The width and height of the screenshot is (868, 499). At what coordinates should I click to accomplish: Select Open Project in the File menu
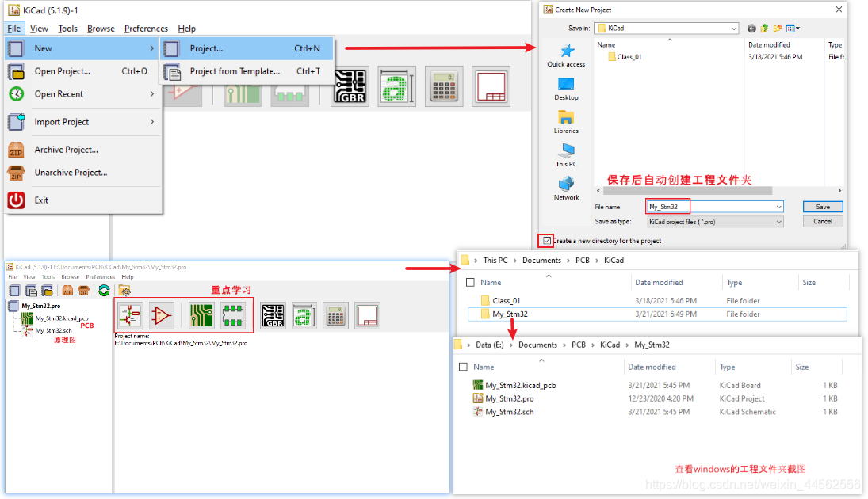(x=82, y=71)
